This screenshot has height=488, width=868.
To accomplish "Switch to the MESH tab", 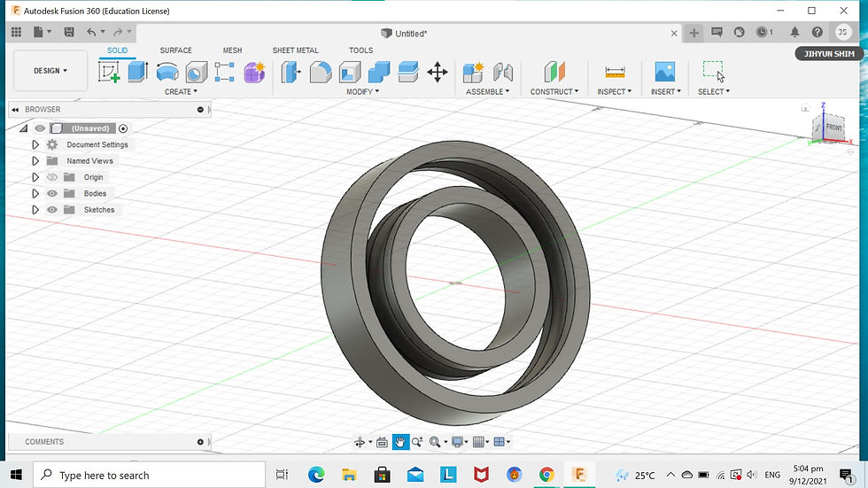I will tap(232, 50).
